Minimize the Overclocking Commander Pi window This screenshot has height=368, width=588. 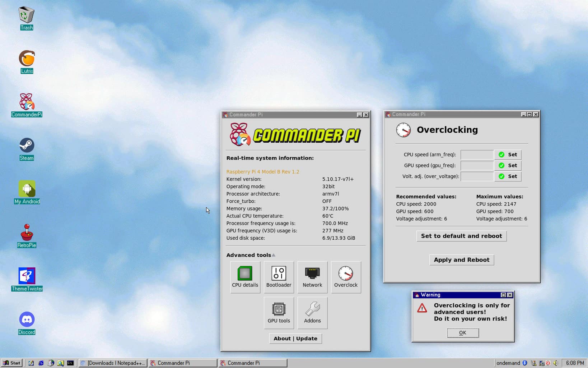pos(523,114)
